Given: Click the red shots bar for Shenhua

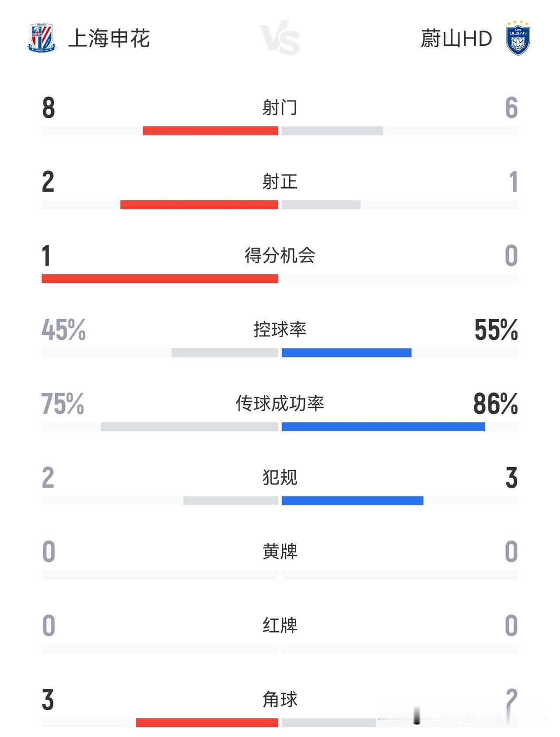Looking at the screenshot, I should 210,131.
